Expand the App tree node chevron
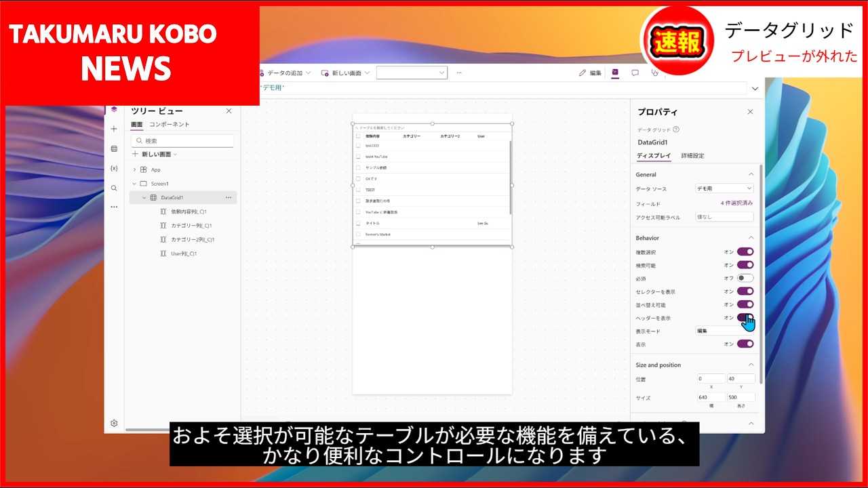The height and width of the screenshot is (488, 868). click(x=134, y=169)
